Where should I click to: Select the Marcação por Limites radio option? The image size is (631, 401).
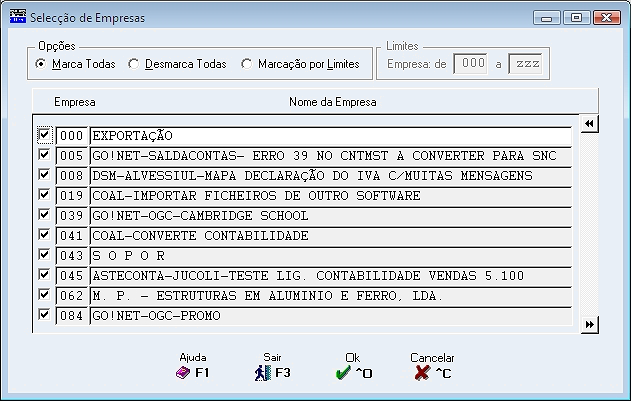click(247, 64)
